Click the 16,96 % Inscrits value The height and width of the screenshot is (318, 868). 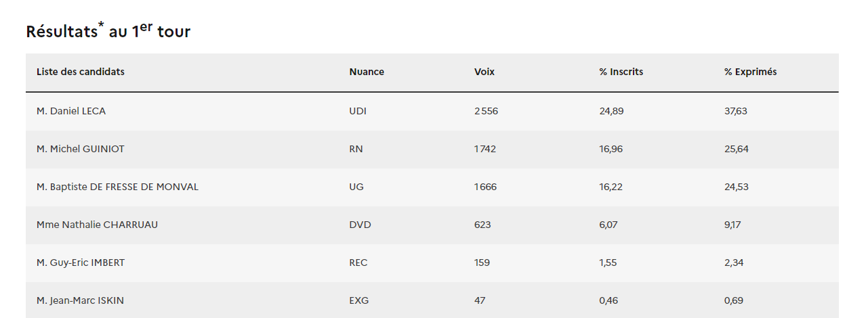coord(611,149)
